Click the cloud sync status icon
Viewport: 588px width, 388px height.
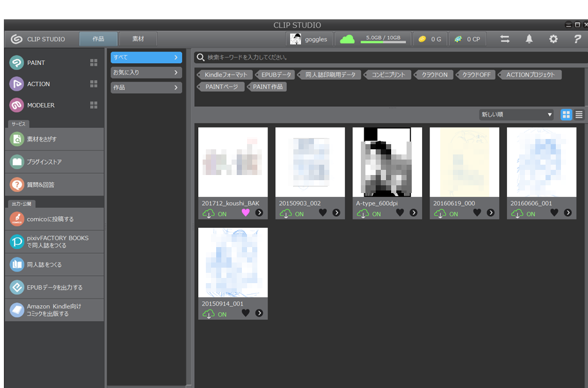click(347, 39)
